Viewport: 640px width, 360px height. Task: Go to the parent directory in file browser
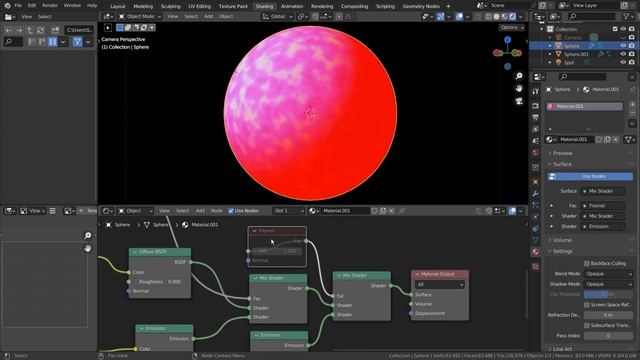click(x=29, y=30)
